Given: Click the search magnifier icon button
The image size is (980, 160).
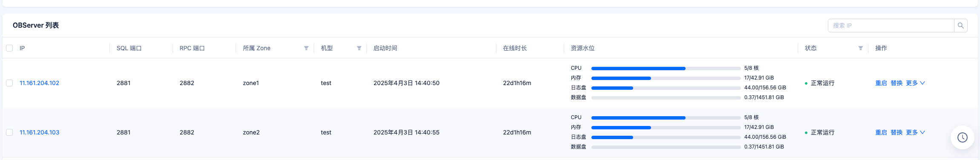Looking at the screenshot, I should [960, 26].
